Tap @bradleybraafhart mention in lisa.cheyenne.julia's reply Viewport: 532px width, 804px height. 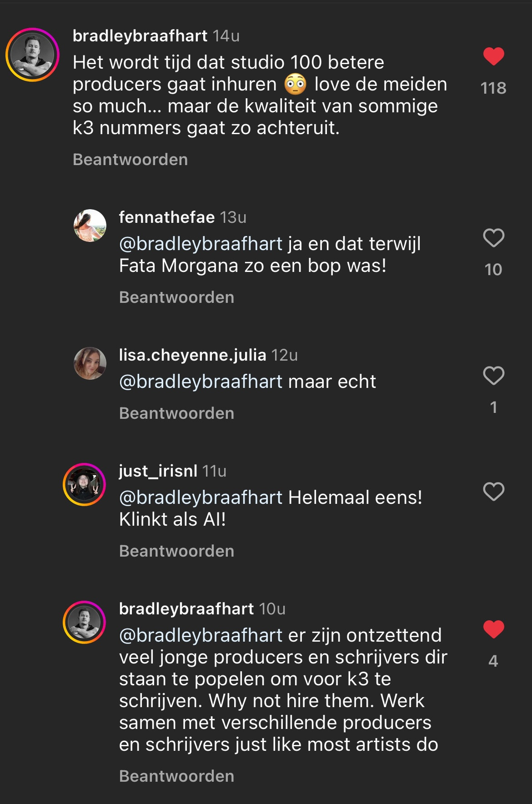click(201, 382)
